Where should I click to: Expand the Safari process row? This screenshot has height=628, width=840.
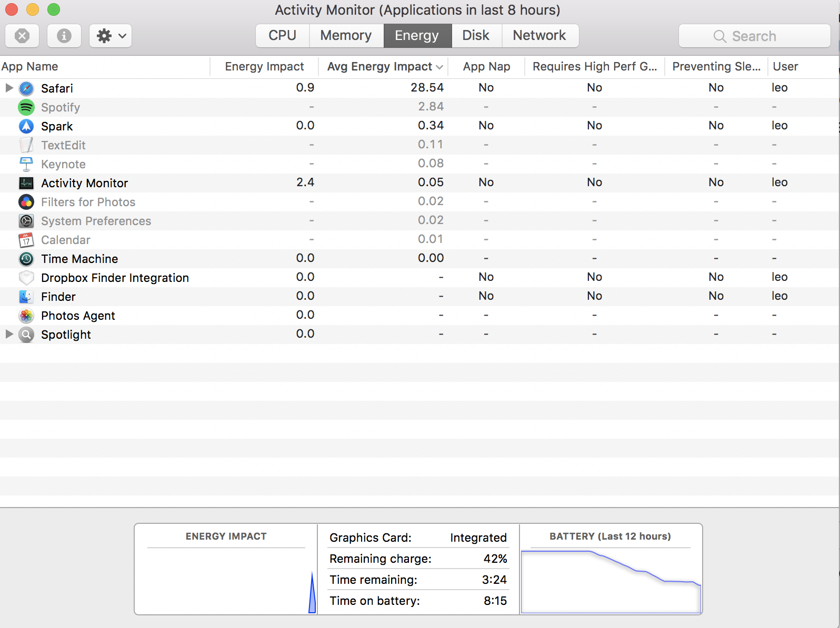pos(9,88)
